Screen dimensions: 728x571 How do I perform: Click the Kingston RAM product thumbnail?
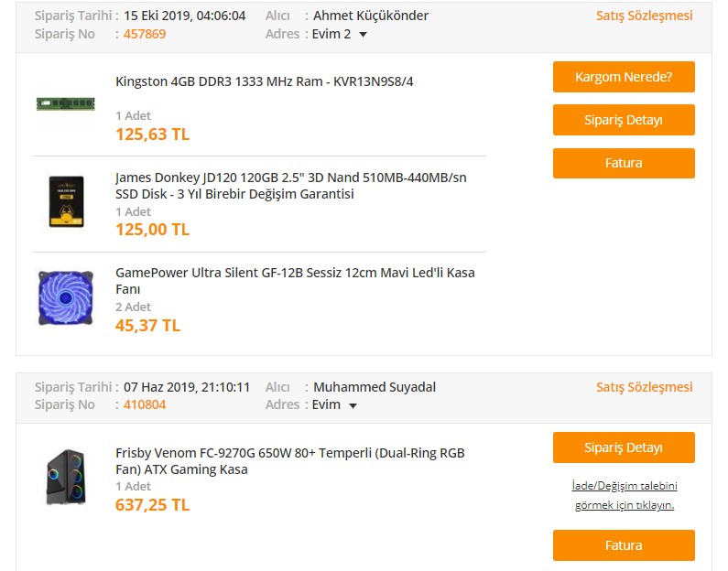tap(65, 103)
